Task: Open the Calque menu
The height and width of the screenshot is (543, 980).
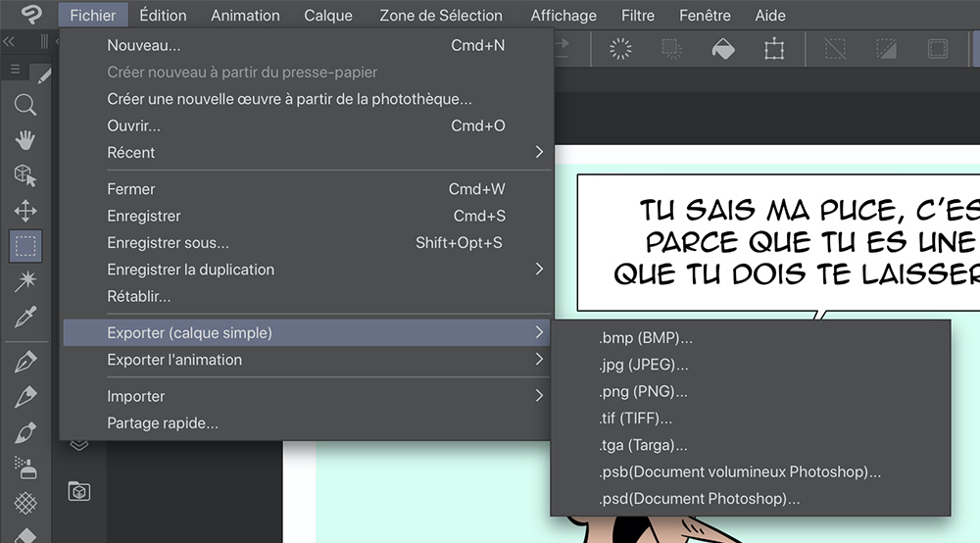Action: coord(329,16)
